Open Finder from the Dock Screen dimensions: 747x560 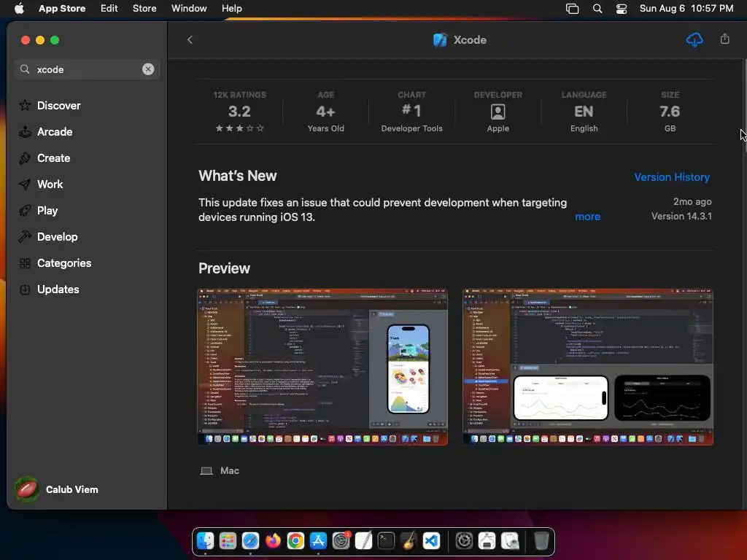[x=205, y=541]
